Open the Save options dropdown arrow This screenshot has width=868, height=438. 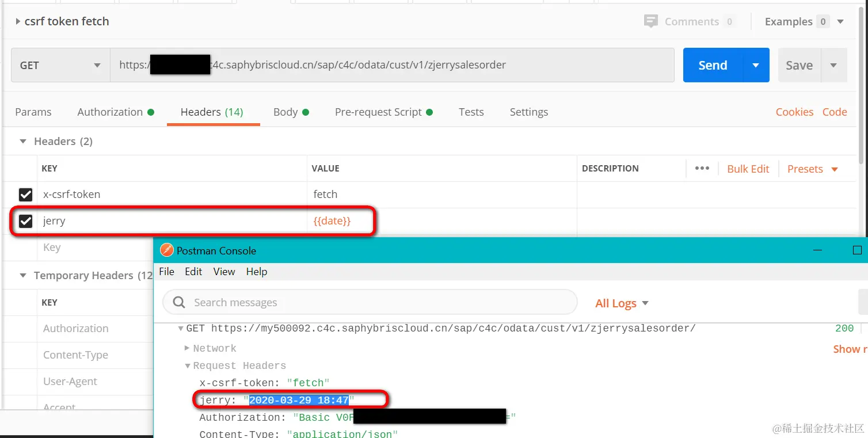(x=833, y=65)
